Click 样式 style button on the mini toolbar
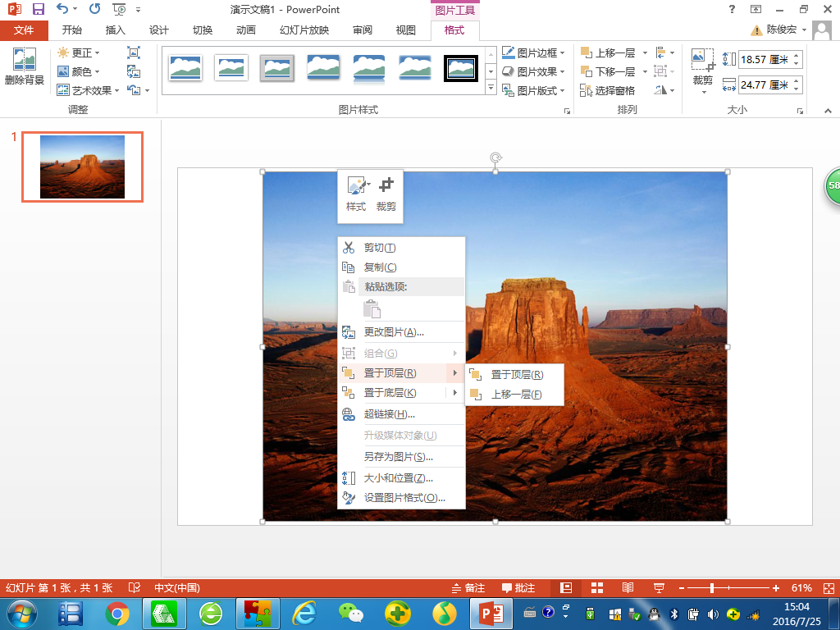The width and height of the screenshot is (840, 630). click(356, 194)
